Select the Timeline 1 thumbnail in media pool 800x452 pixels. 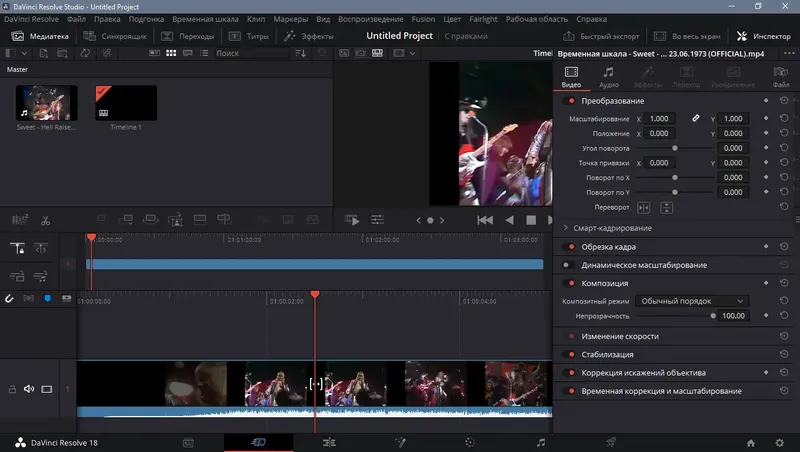coord(125,104)
